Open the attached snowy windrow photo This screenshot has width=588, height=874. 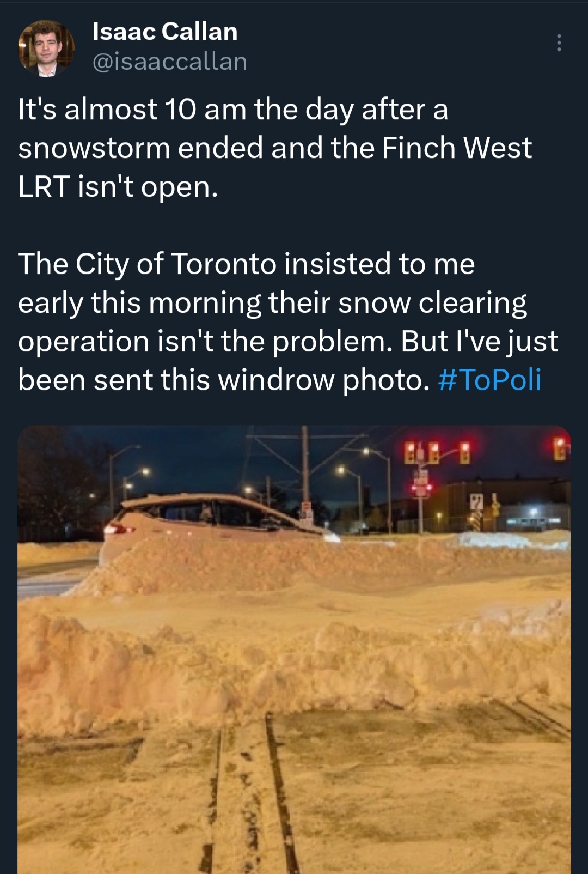pos(294,650)
